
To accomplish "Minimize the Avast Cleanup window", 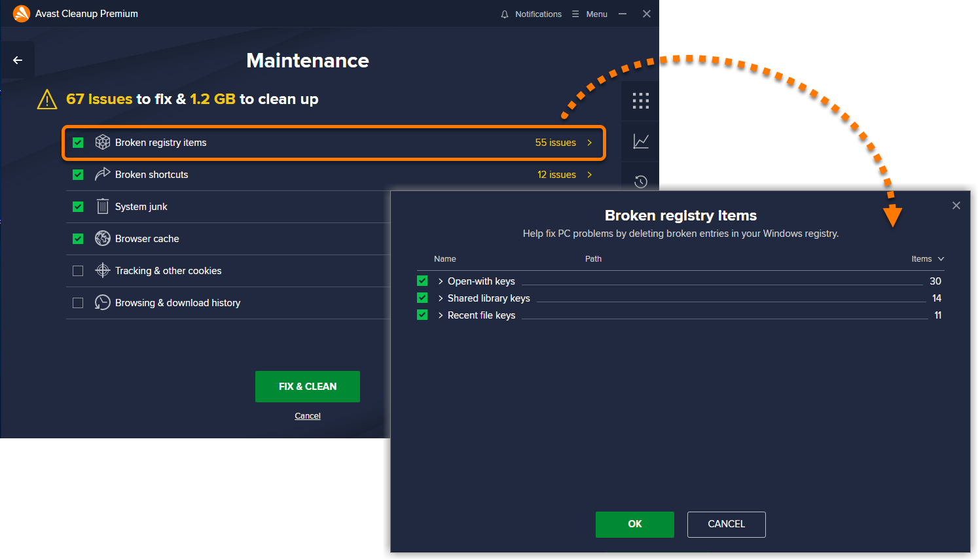I will (x=623, y=14).
